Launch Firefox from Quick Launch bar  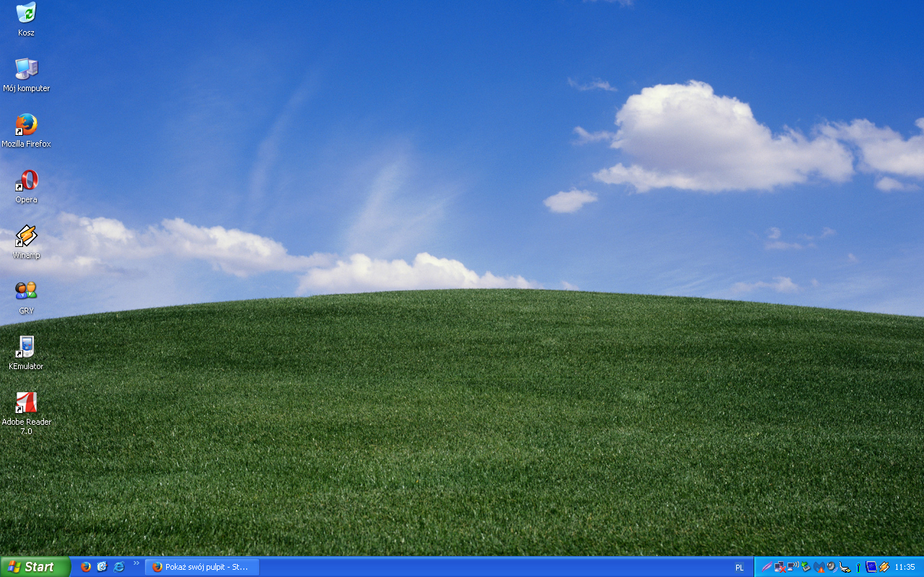pyautogui.click(x=86, y=567)
